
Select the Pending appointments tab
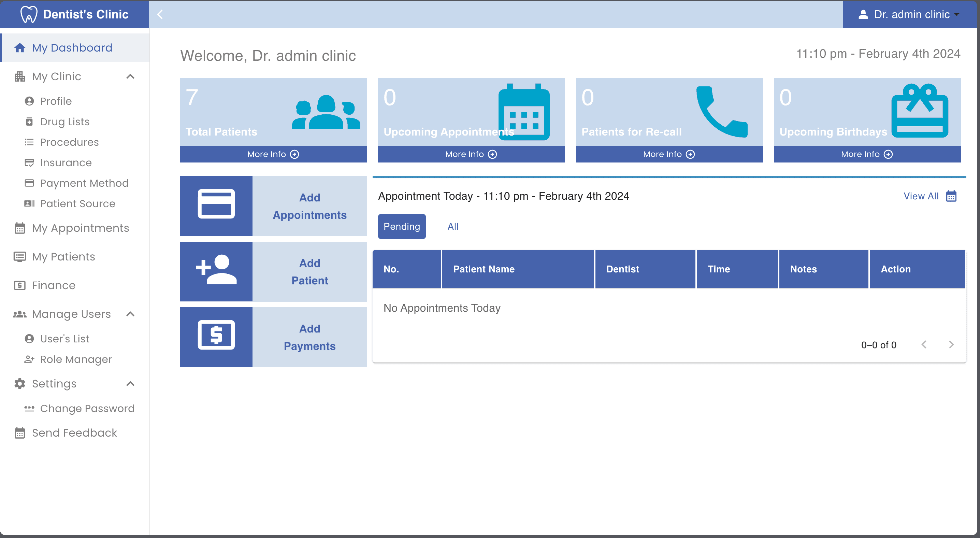402,226
